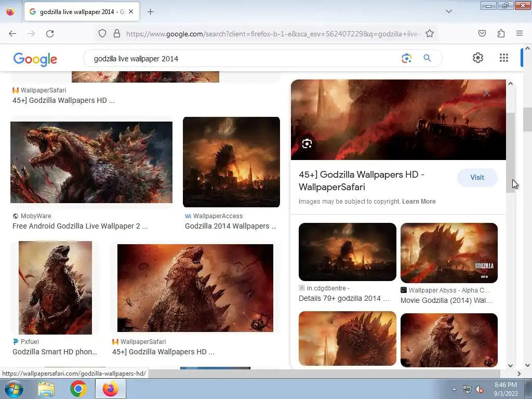Close the image preview panel
This screenshot has width=532, height=399.
[x=486, y=94]
